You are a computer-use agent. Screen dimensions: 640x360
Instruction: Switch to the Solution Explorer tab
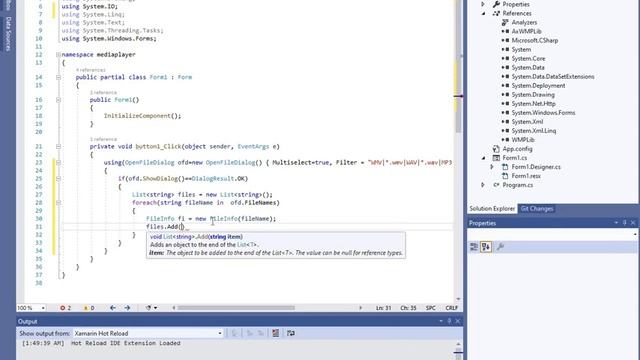(492, 209)
